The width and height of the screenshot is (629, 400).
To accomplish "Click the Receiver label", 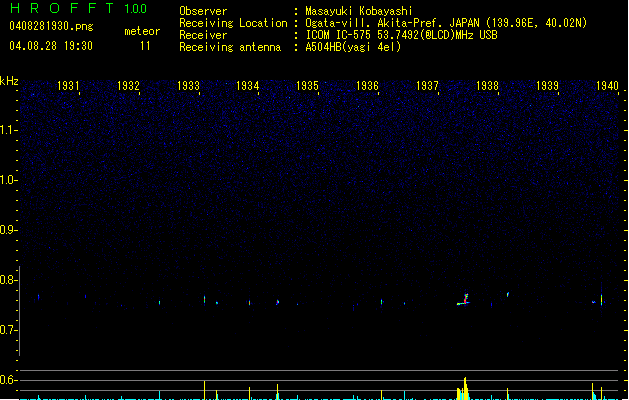I will click(203, 35).
